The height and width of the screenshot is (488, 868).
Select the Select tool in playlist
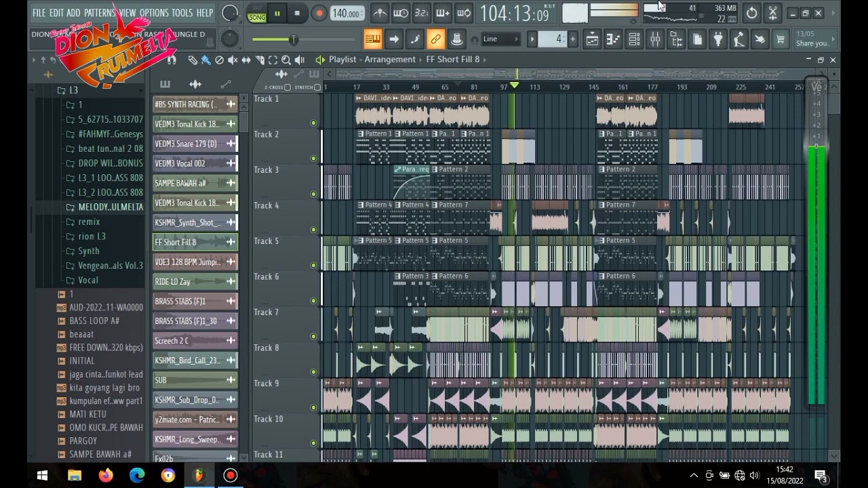(x=273, y=60)
